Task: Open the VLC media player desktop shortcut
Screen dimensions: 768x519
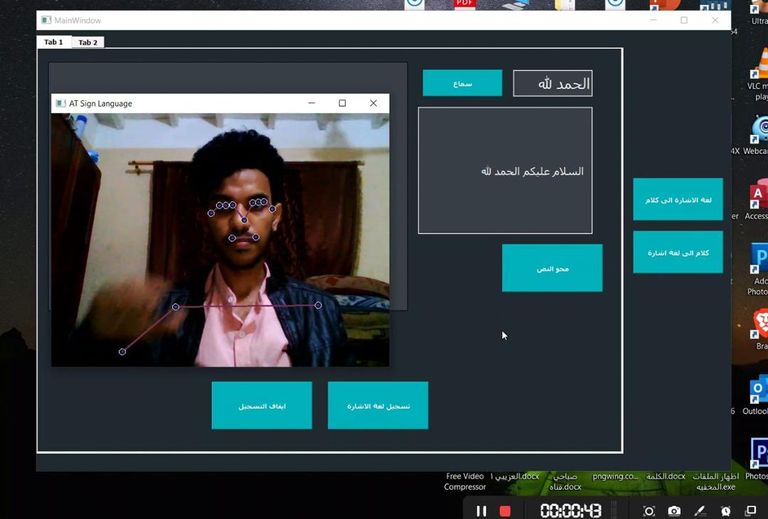Action: [x=758, y=73]
